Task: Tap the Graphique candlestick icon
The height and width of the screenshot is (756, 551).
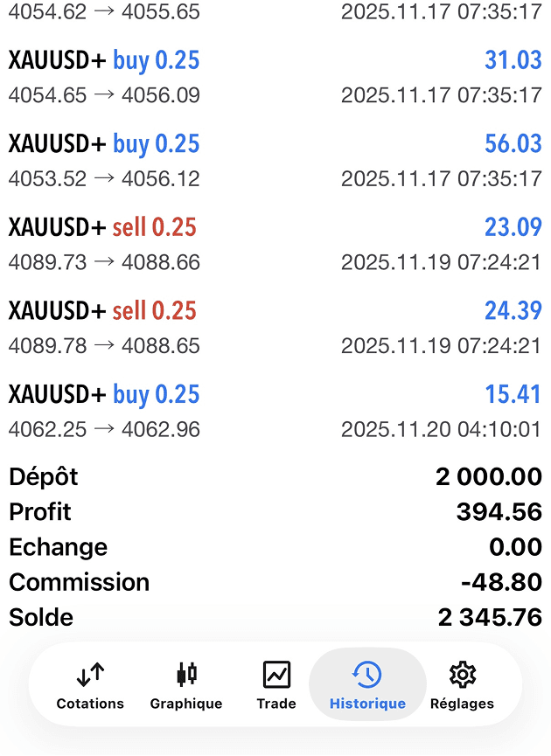Action: coord(186,675)
